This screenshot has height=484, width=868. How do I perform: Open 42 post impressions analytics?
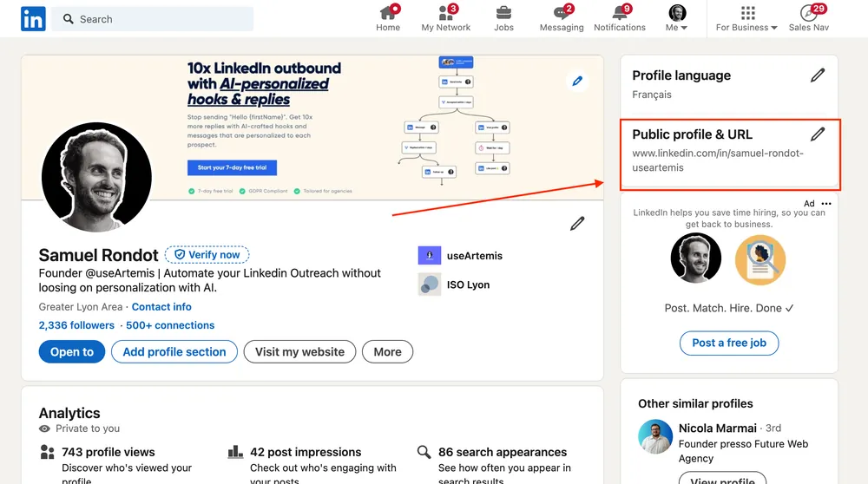pos(306,452)
